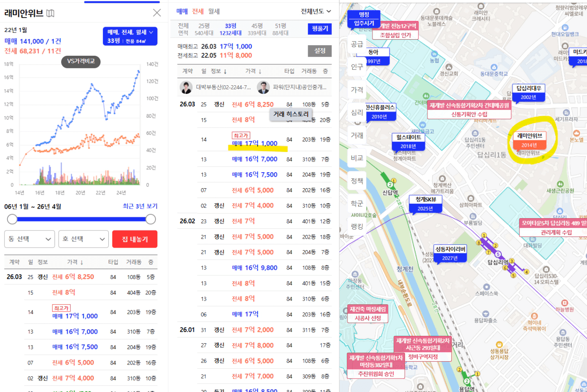Sort left panel list by 가격 arrow
The image size is (587, 392).
tap(82, 262)
